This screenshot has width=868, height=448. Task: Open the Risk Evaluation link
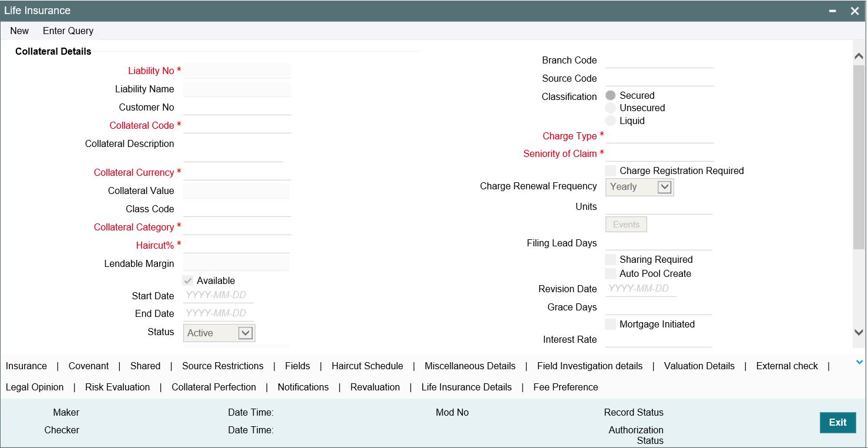pos(117,387)
